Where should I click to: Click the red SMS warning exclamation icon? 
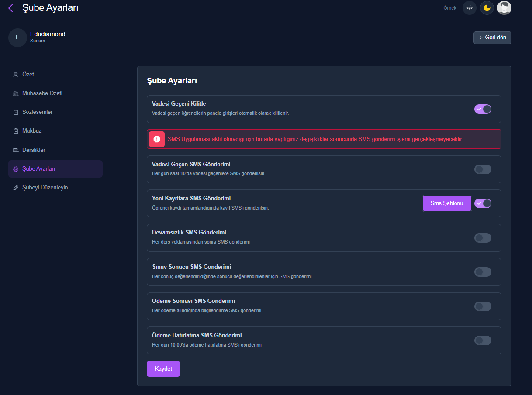point(157,139)
